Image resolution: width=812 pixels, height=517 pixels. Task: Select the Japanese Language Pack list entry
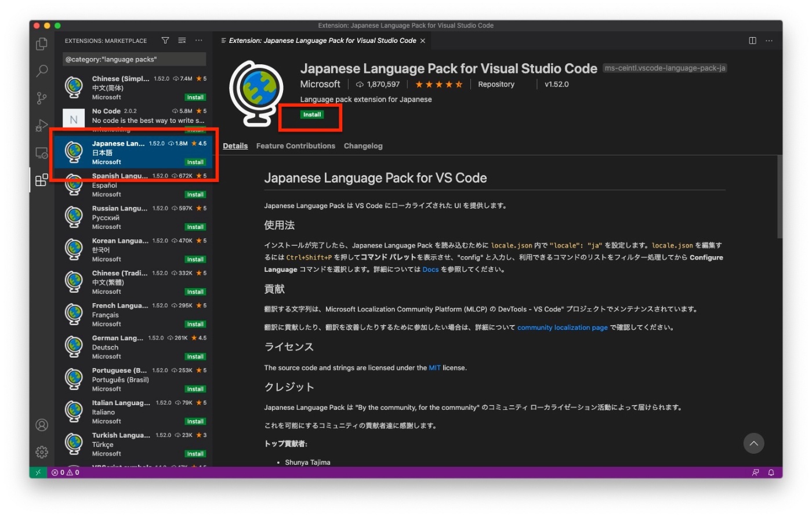[134, 152]
